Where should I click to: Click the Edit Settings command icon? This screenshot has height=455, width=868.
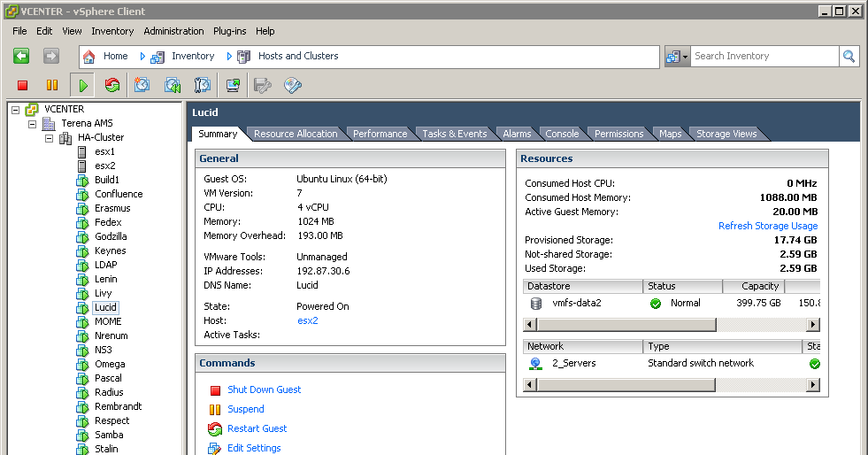pyautogui.click(x=214, y=448)
